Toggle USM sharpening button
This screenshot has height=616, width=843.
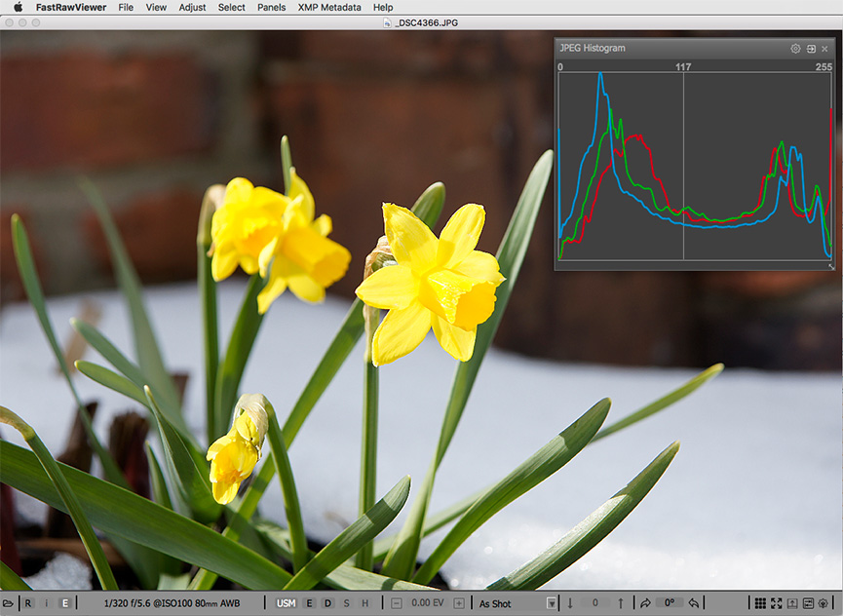coord(286,603)
